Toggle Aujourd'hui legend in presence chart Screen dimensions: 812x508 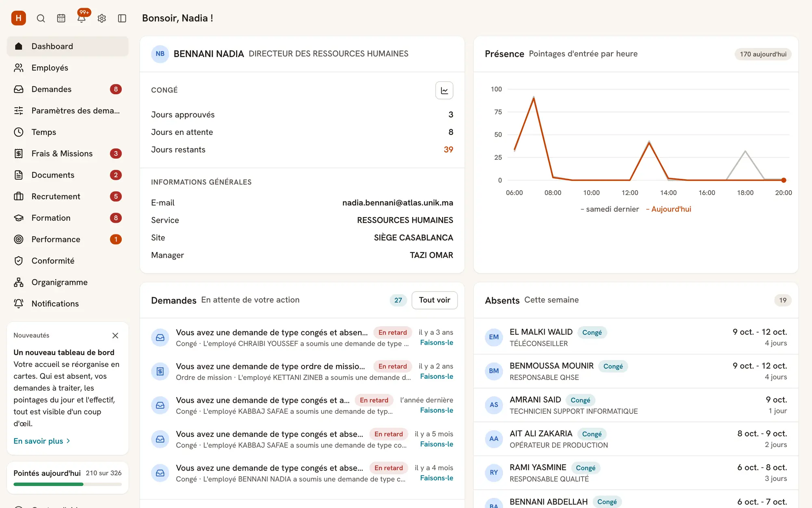click(668, 209)
